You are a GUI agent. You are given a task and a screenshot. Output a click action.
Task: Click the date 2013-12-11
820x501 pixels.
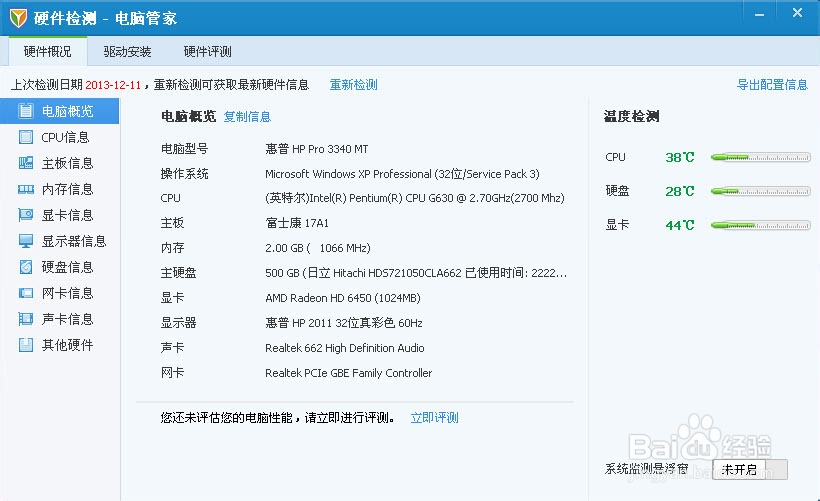[x=113, y=85]
